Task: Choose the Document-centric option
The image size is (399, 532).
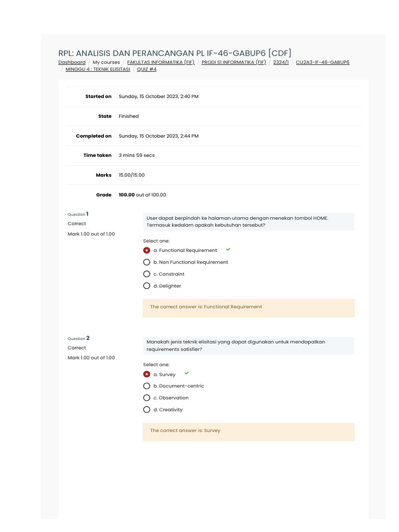Action: [147, 386]
